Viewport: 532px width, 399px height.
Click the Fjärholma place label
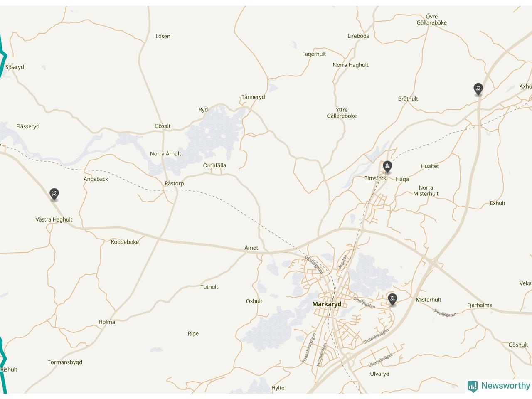click(480, 305)
